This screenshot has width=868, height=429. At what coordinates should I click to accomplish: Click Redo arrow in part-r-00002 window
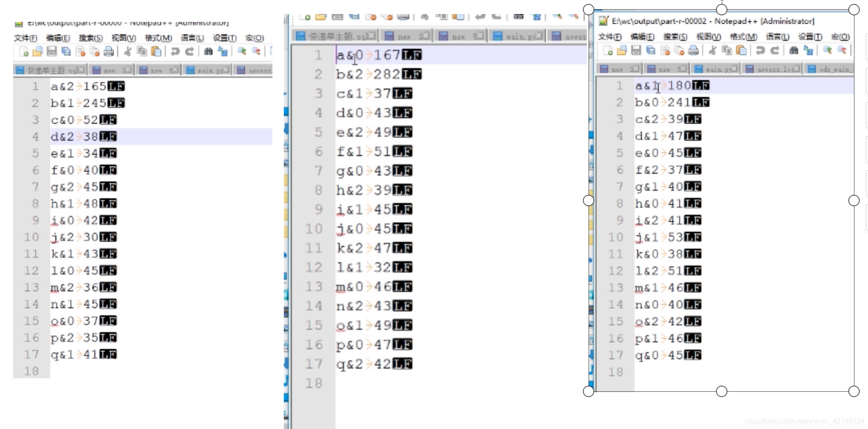click(775, 51)
